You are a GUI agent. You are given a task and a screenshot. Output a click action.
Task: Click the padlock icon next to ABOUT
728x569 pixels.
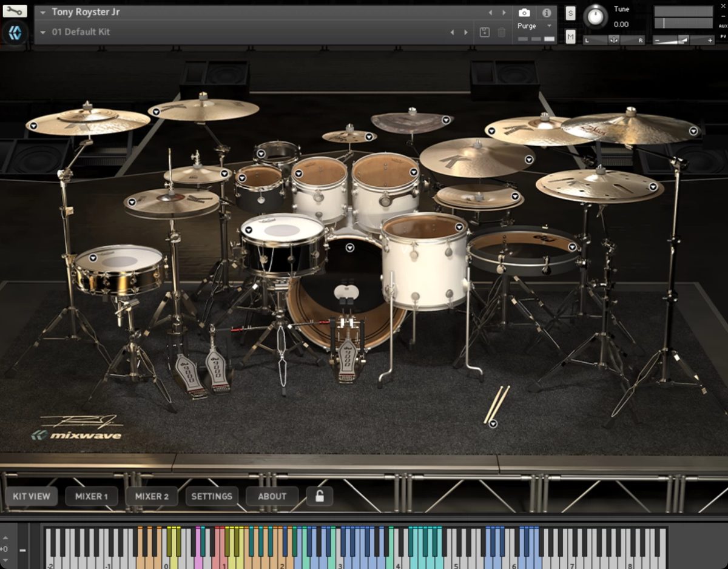tap(319, 496)
